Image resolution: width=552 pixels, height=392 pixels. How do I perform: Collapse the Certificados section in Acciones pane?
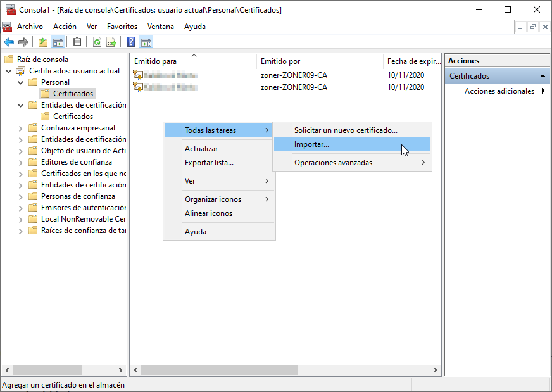(x=543, y=76)
